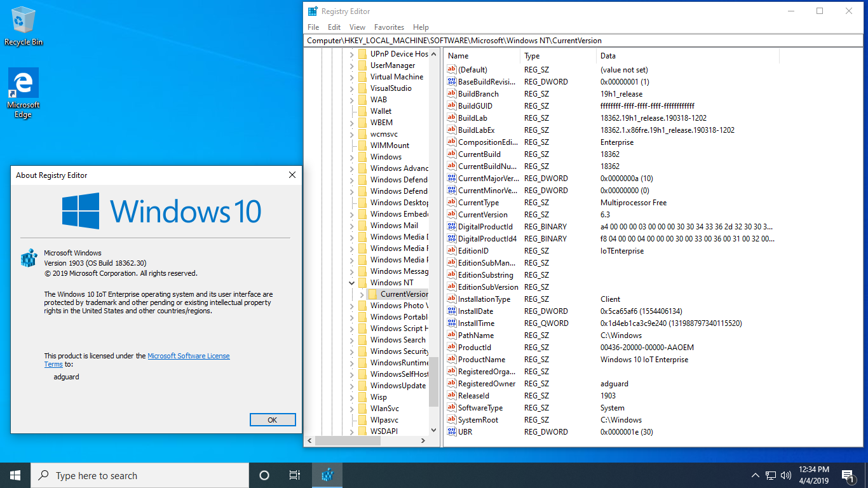Open the Microsoft Software License Terms link

(x=188, y=356)
